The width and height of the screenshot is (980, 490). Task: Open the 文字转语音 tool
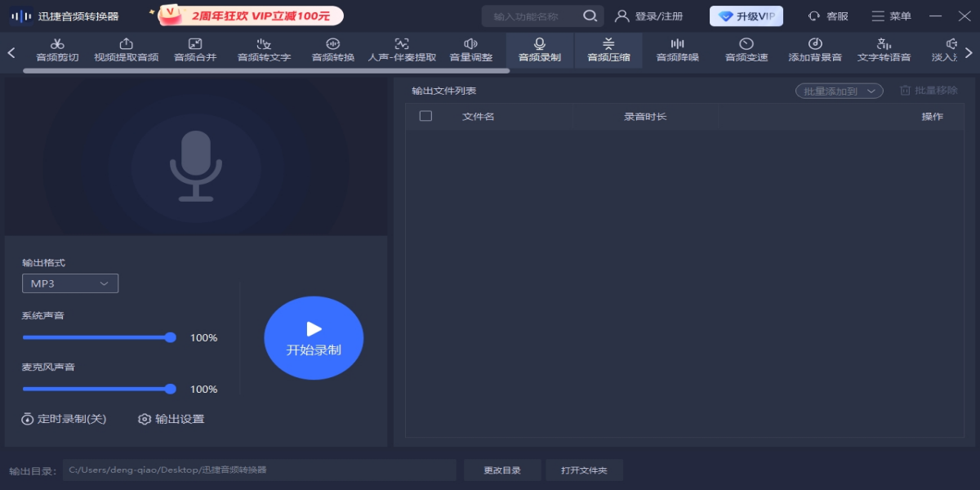[x=884, y=50]
